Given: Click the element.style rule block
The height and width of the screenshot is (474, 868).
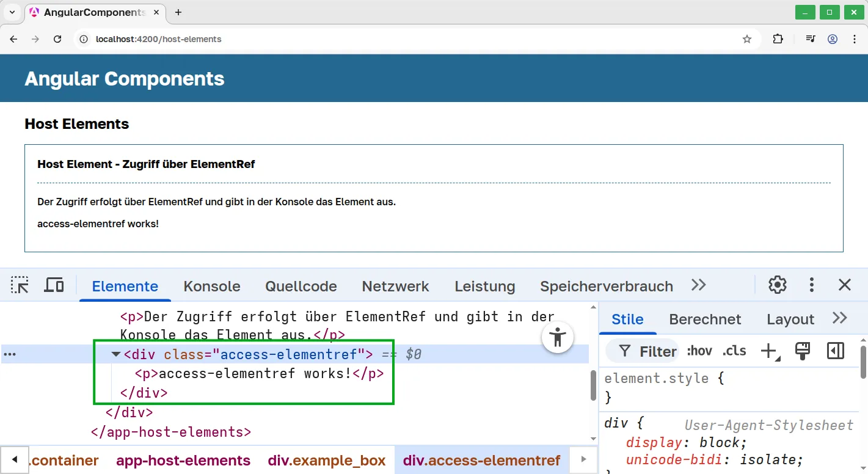Looking at the screenshot, I should click(729, 388).
